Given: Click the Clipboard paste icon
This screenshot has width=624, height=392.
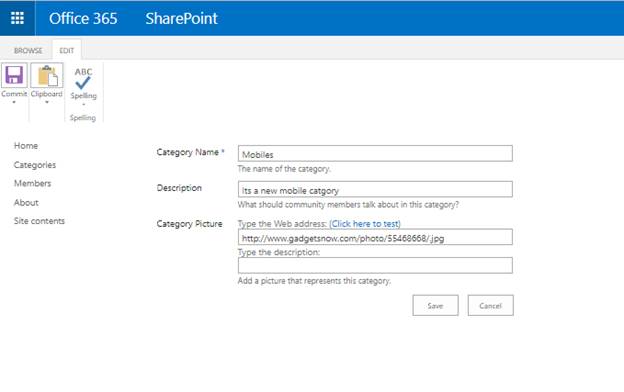Looking at the screenshot, I should click(47, 75).
